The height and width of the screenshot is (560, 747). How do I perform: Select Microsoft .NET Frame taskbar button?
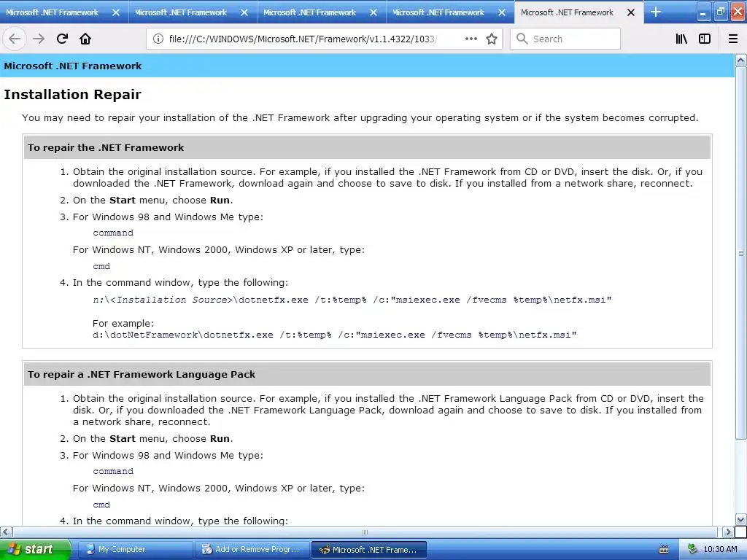coord(368,549)
